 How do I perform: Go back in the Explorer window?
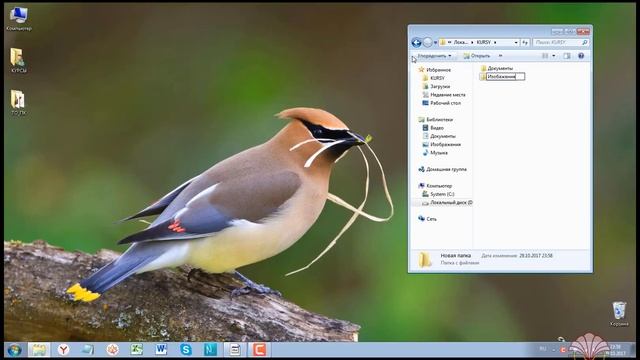coord(416,42)
